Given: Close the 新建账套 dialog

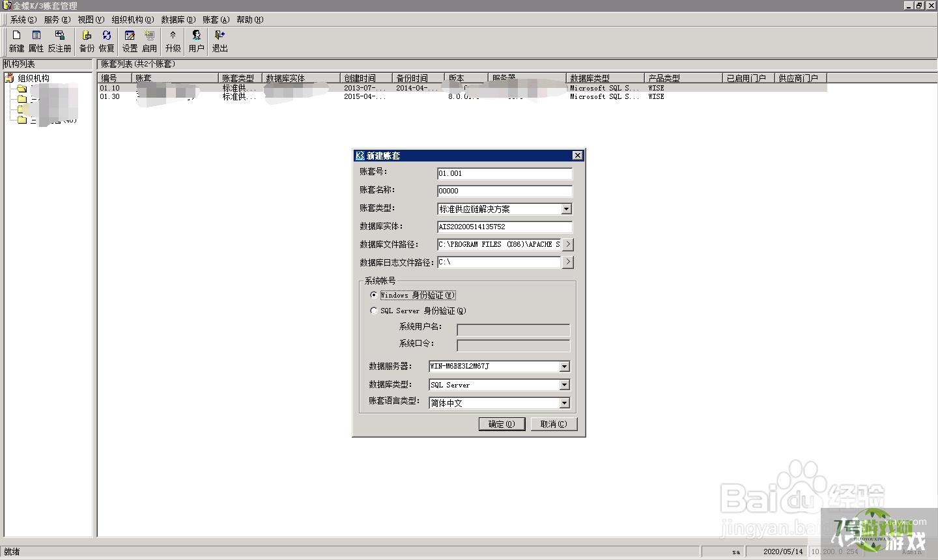Looking at the screenshot, I should [x=577, y=155].
